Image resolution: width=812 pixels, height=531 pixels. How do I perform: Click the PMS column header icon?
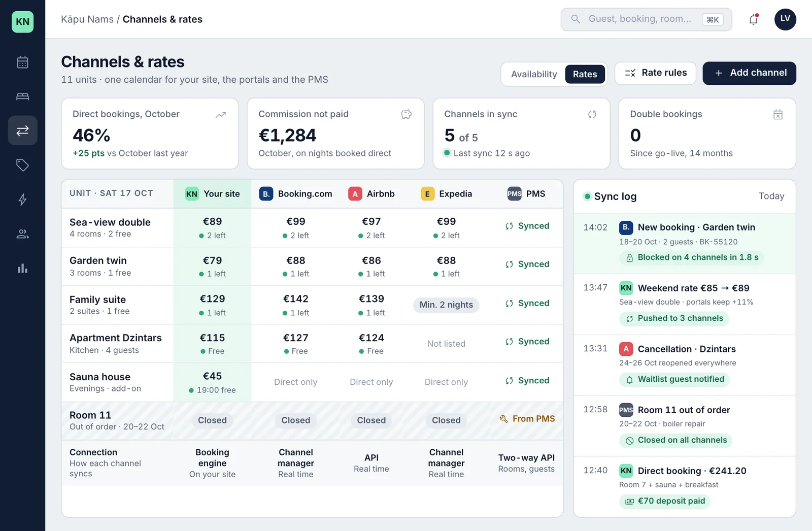click(x=515, y=194)
